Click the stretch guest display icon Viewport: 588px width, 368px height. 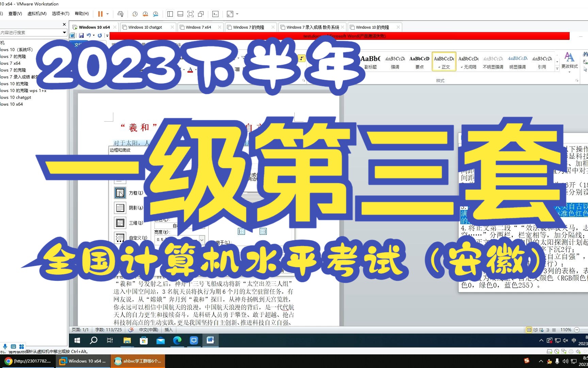click(x=230, y=14)
